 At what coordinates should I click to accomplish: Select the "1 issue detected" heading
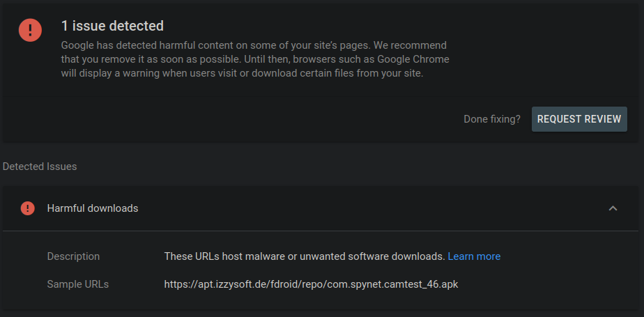pyautogui.click(x=112, y=26)
